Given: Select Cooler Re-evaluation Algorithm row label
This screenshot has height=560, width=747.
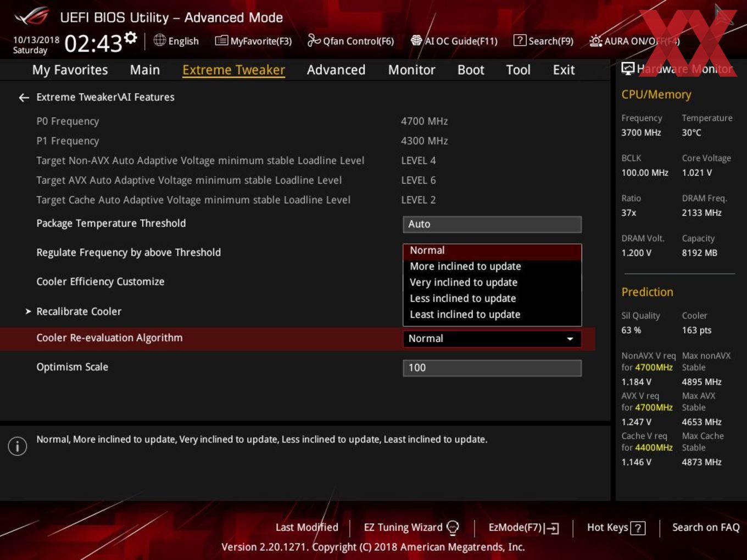Looking at the screenshot, I should 109,338.
